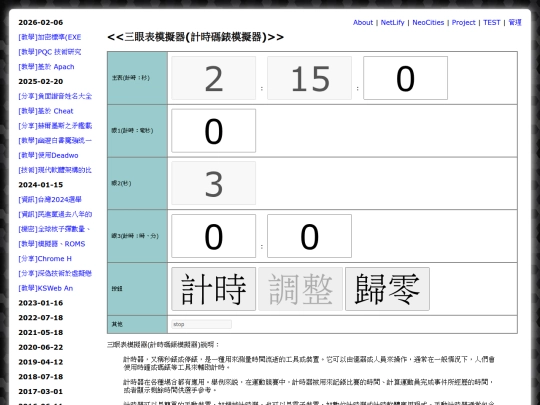Screen dimensions: 540x405
Task: Open the About link
Action: tap(363, 22)
